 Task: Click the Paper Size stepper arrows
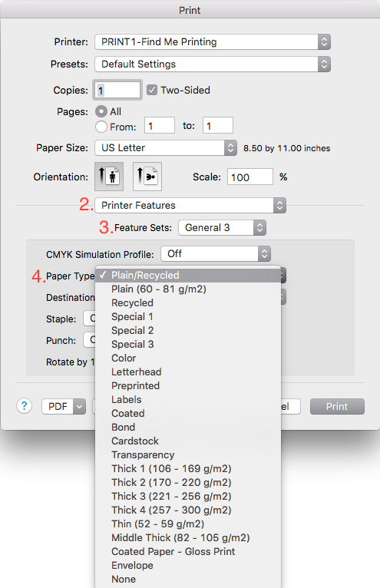(231, 147)
